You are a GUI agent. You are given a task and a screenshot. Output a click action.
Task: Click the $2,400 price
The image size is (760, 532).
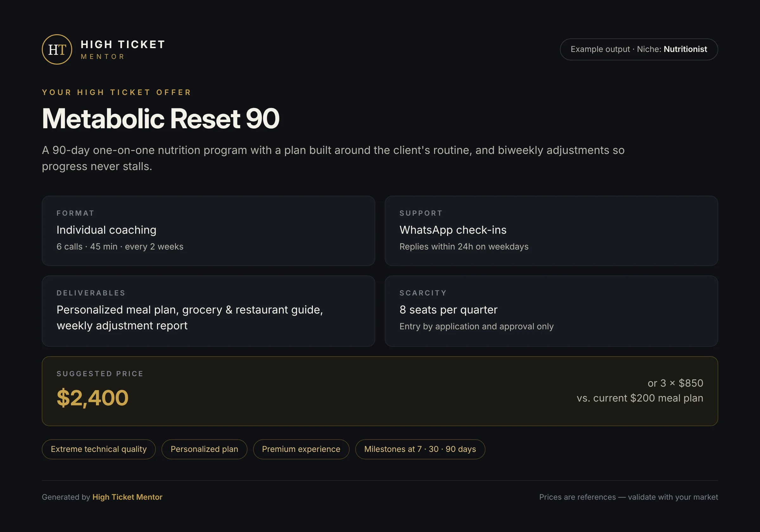(x=92, y=398)
